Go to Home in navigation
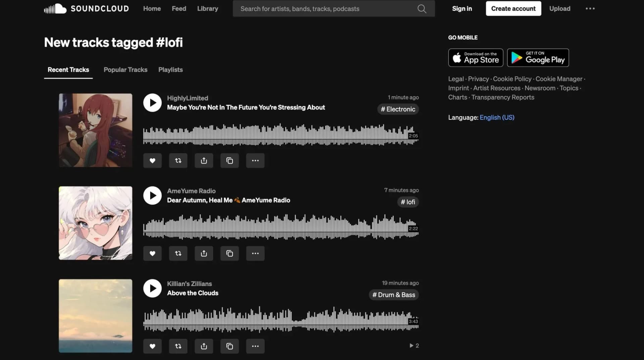Screen dimensions: 644x360 tap(152, 9)
